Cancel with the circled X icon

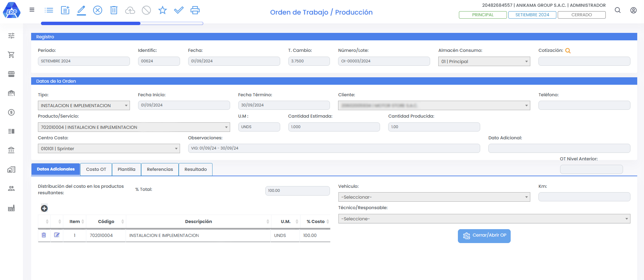click(x=97, y=10)
